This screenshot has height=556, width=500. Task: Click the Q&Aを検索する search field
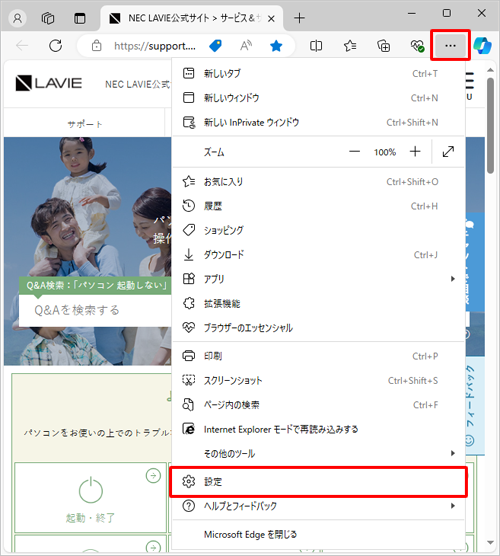click(x=95, y=311)
